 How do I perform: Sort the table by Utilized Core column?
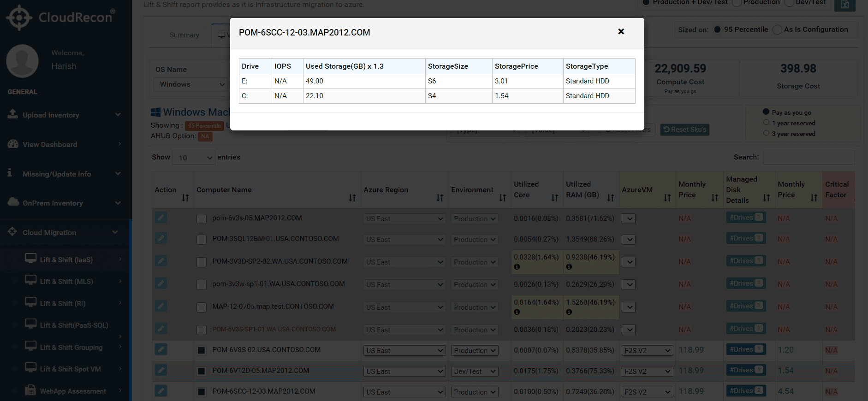(555, 198)
